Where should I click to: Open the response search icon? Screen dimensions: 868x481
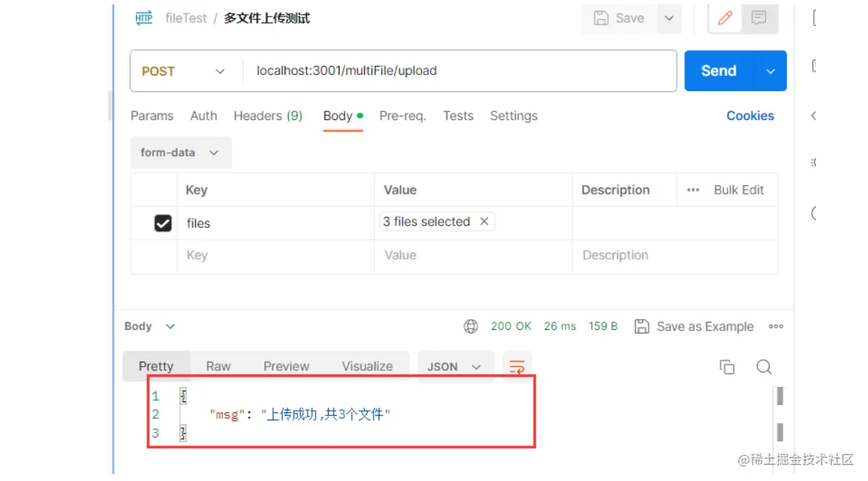[764, 367]
